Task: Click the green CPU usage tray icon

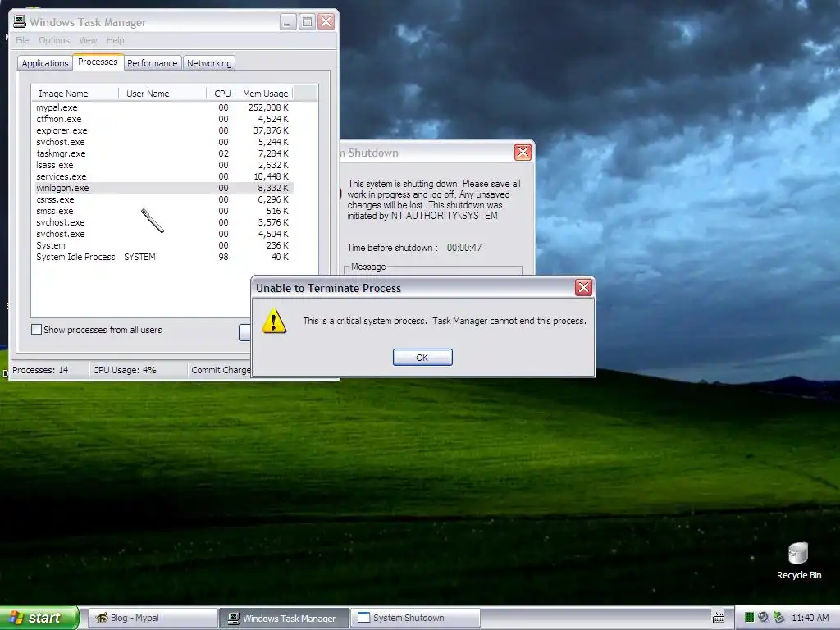Action: point(749,618)
